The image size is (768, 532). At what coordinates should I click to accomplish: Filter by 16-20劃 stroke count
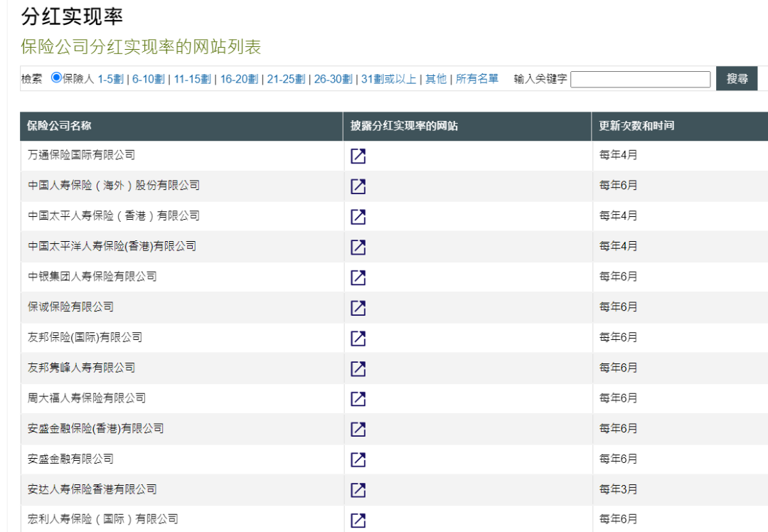(239, 79)
